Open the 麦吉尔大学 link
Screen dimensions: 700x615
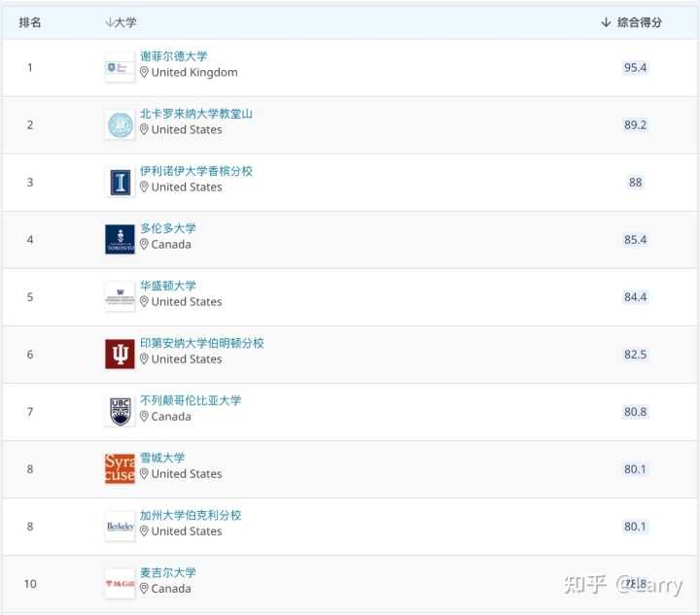click(x=168, y=572)
